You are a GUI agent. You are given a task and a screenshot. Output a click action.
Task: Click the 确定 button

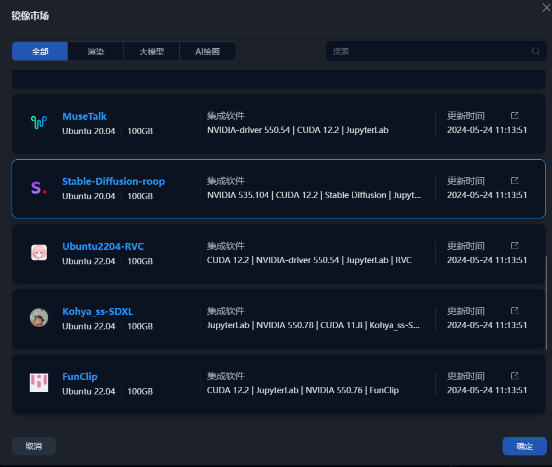pyautogui.click(x=525, y=446)
